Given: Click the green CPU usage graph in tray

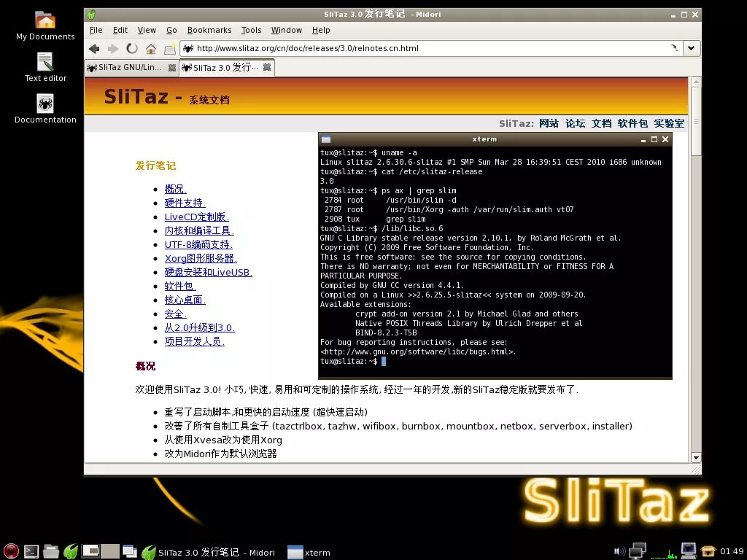Looking at the screenshot, I should pyautogui.click(x=663, y=553).
